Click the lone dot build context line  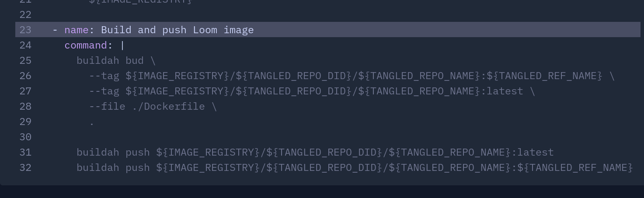92,122
